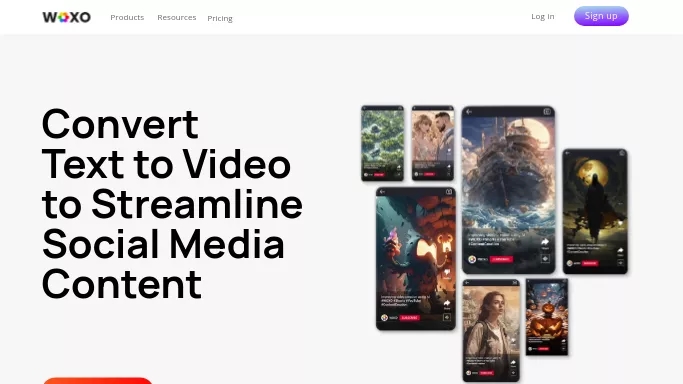Open the woman with backpack thumbnail

[x=491, y=330]
